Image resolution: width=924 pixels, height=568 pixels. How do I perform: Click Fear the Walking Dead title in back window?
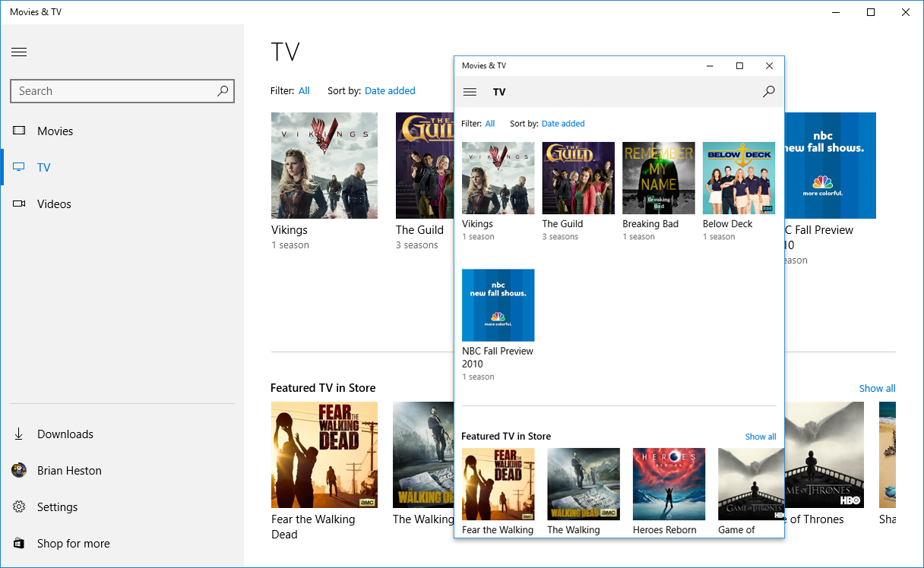click(313, 527)
